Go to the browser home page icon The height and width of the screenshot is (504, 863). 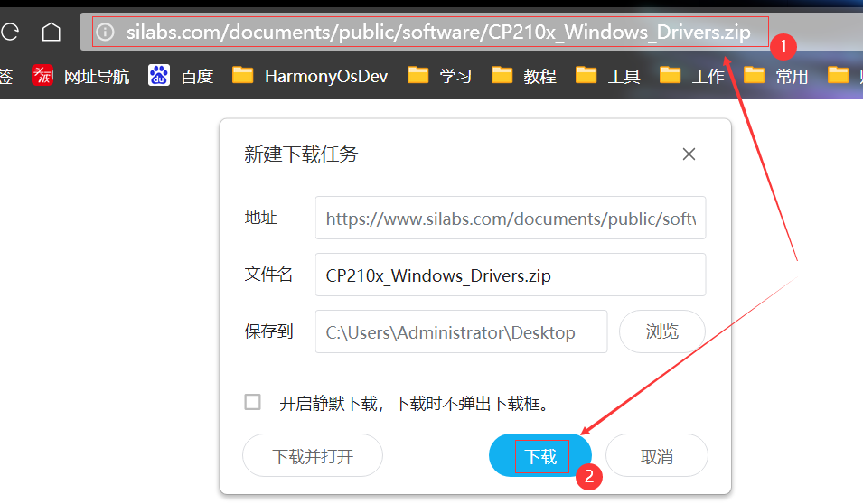(x=52, y=32)
